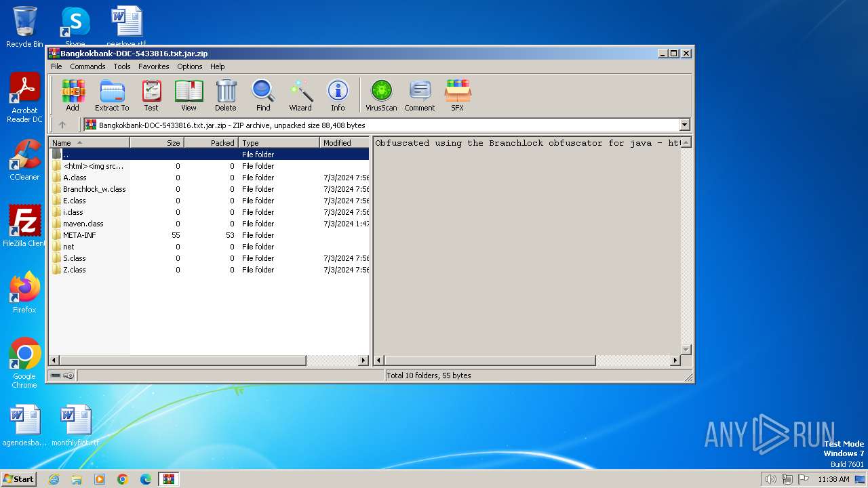Launch Firefox from desktop

(24, 293)
